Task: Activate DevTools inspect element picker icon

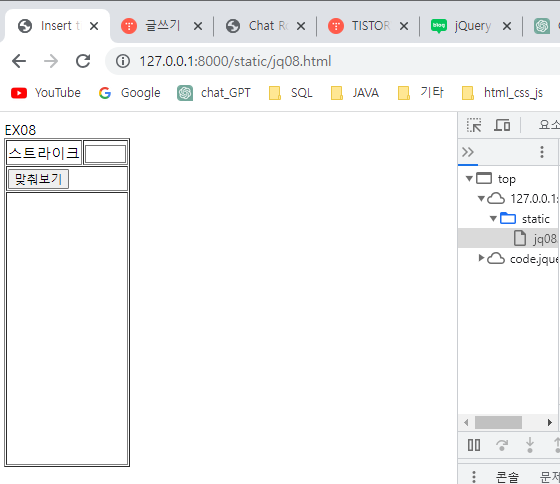Action: click(474, 125)
